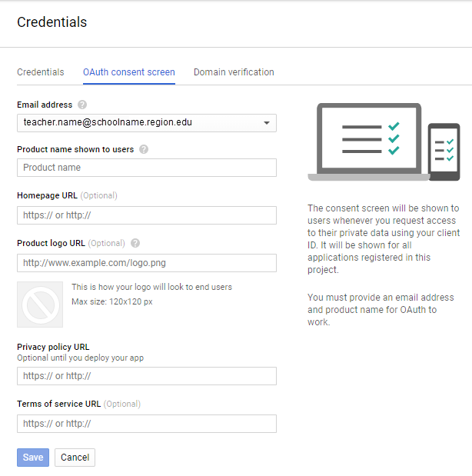This screenshot has height=476, width=472.
Task: Click the Homepage URL text field
Action: 146,215
